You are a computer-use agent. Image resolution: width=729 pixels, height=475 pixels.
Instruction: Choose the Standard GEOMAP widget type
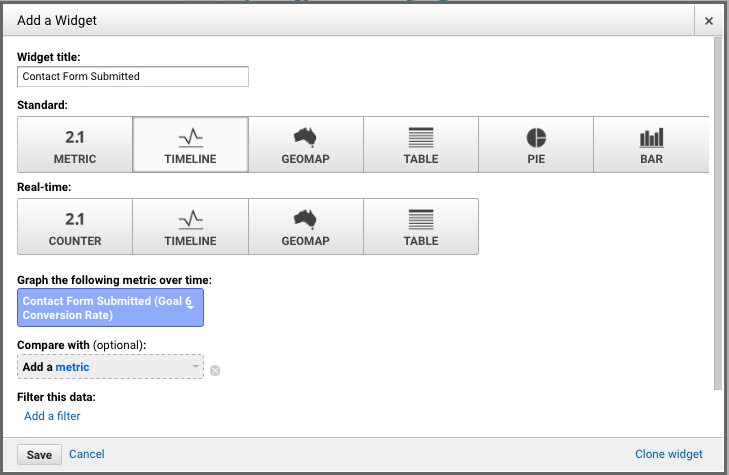(305, 145)
